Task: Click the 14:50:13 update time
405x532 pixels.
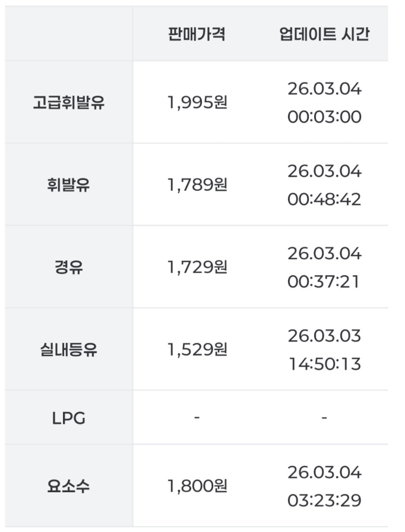Action: 324,363
